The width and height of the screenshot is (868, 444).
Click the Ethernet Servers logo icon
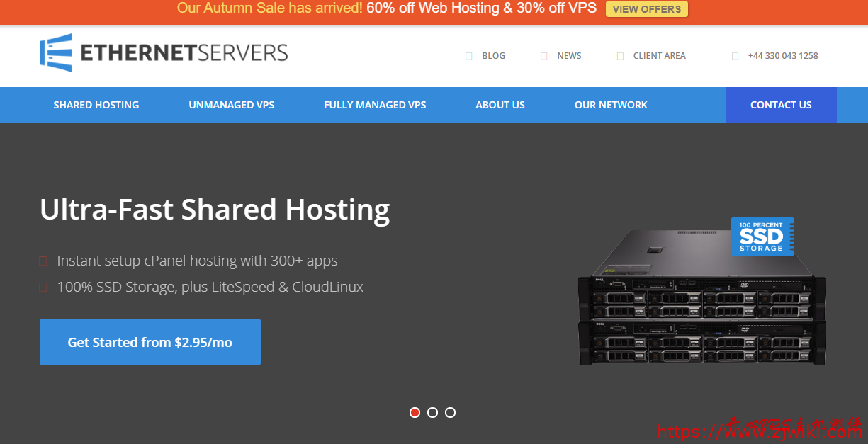point(54,52)
